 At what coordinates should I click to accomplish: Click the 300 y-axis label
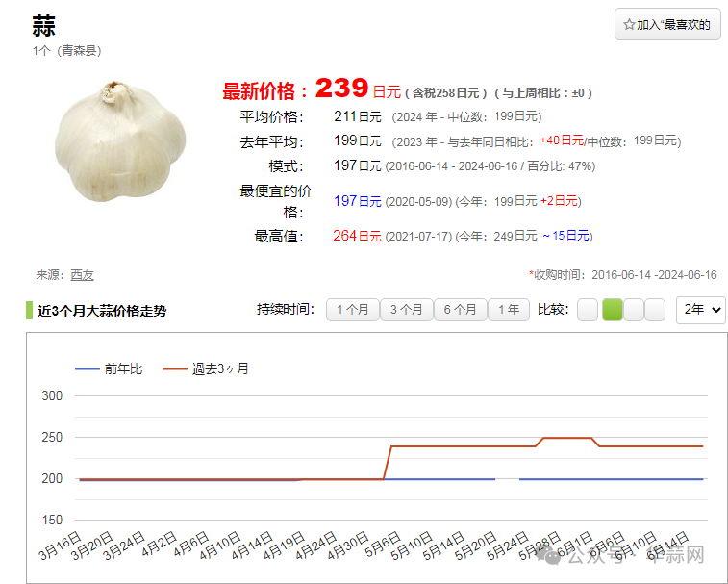point(52,395)
